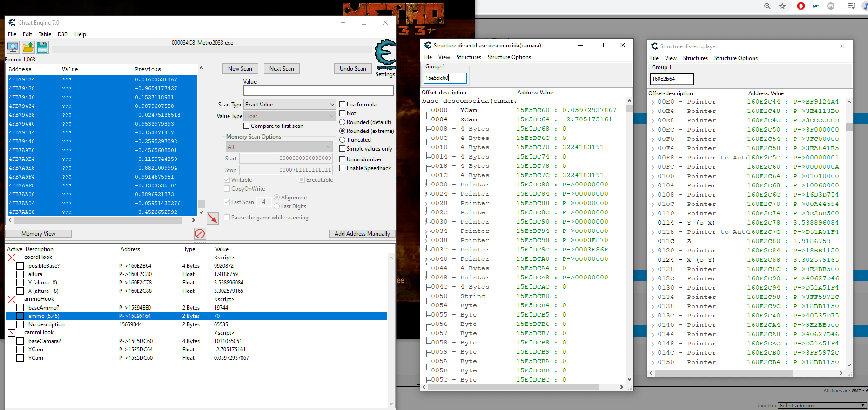Click the scan Value input field
The image size is (868, 410).
318,90
